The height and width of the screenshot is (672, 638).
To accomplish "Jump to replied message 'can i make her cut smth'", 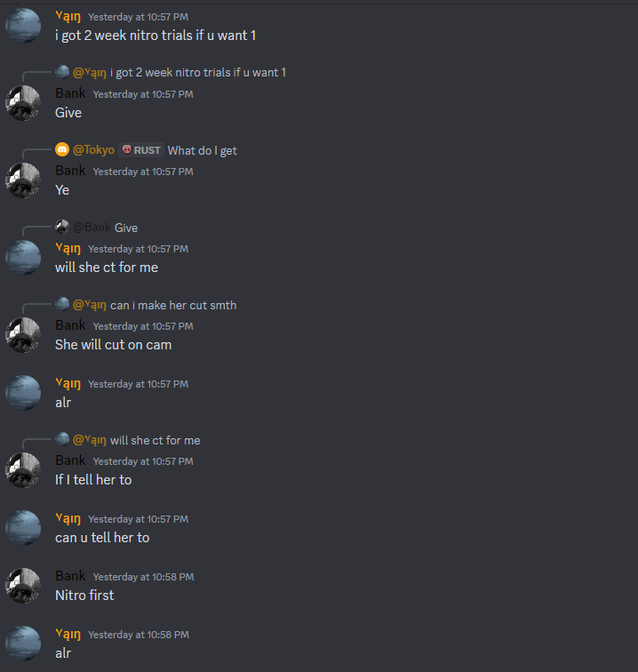I will pyautogui.click(x=173, y=305).
